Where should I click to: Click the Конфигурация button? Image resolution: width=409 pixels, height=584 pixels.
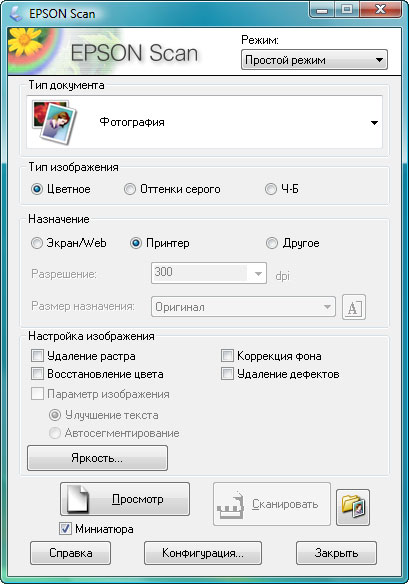[x=203, y=553]
